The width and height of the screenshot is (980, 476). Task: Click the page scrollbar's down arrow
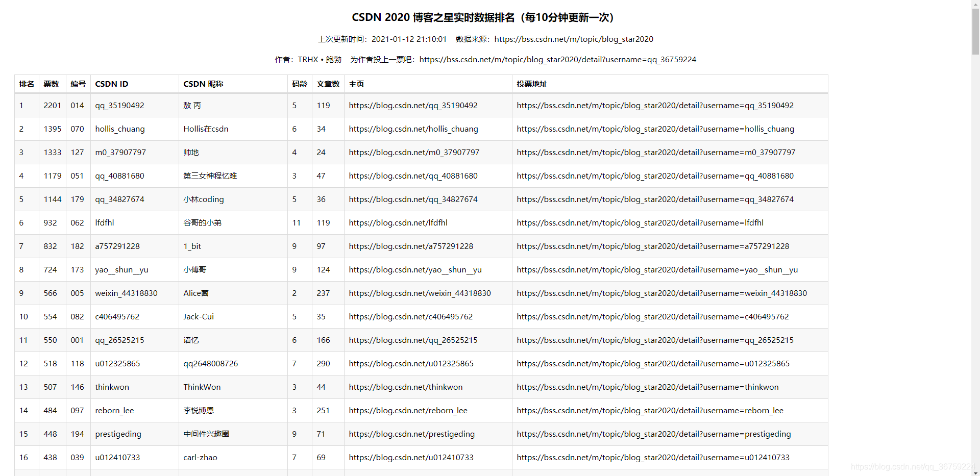(975, 472)
